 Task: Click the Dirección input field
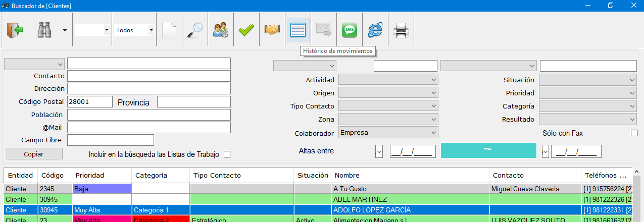[x=149, y=89]
